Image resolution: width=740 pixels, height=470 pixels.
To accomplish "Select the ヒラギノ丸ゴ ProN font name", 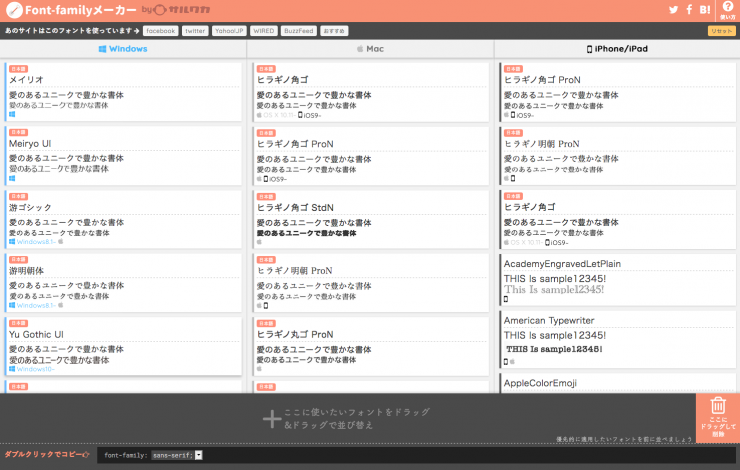I will [295, 335].
